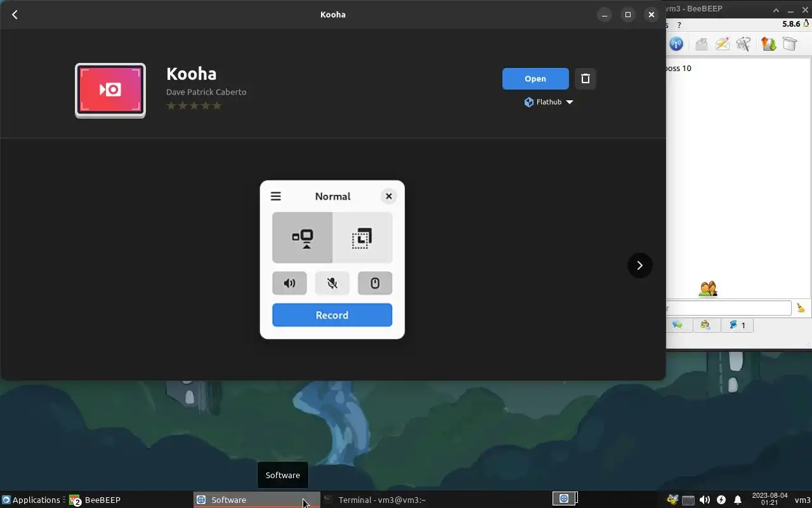Expand the Flathub source dropdown

tap(549, 102)
